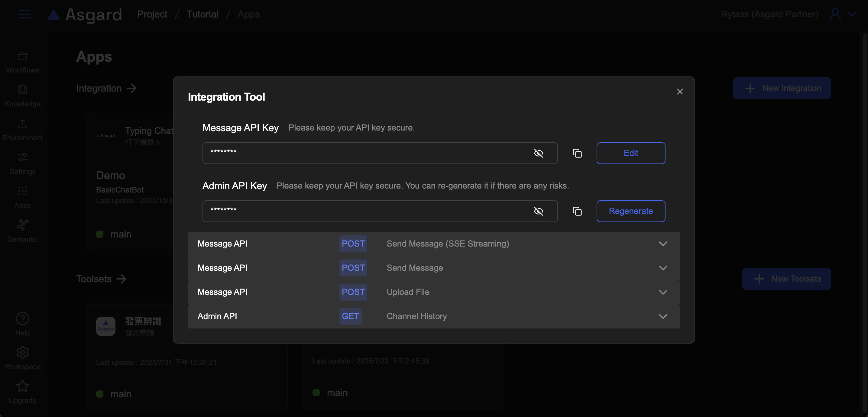The image size is (868, 417).
Task: Open the user account icon
Action: click(835, 14)
